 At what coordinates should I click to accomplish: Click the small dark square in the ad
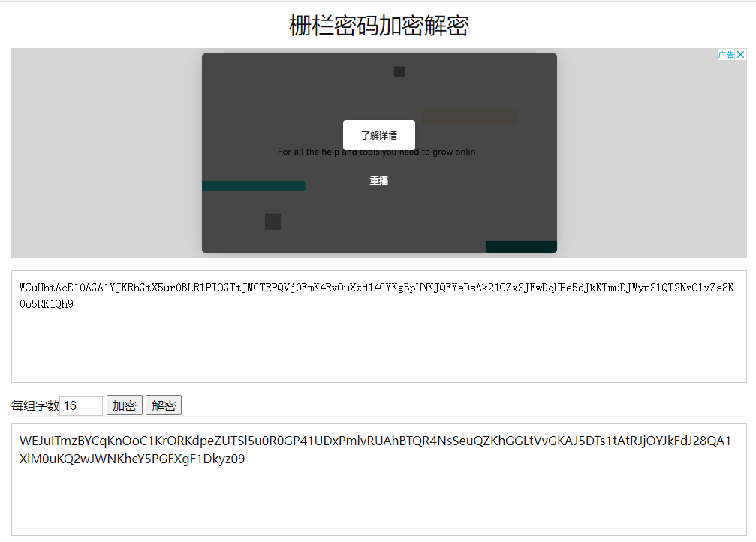coord(273,221)
